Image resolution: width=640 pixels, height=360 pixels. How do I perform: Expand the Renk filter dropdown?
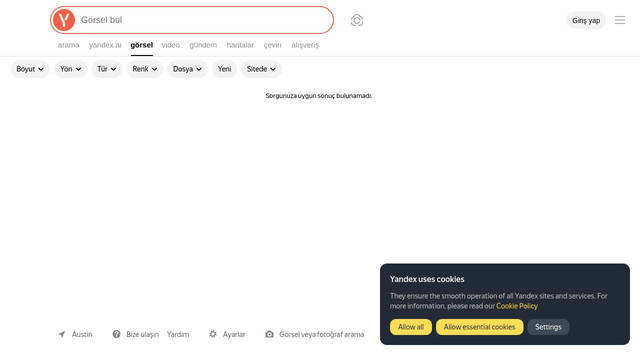pos(144,69)
